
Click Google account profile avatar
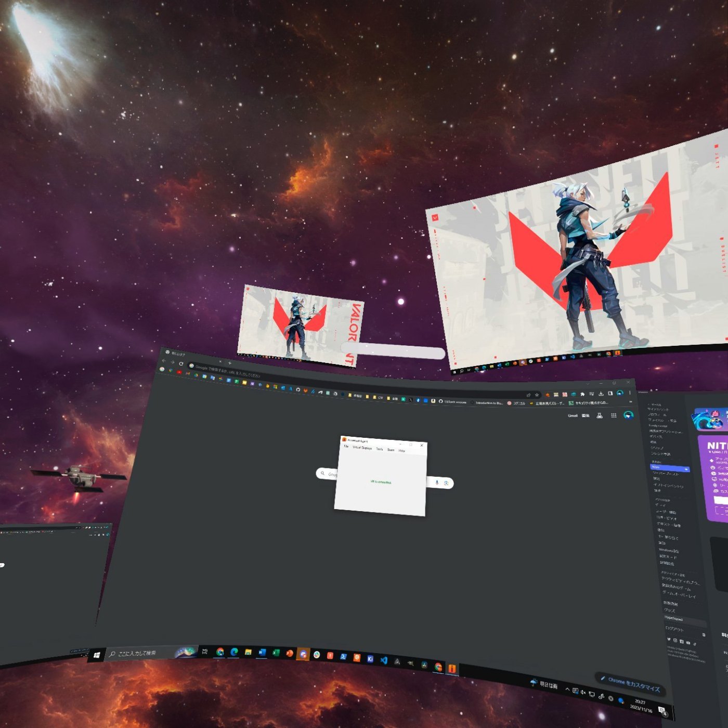(629, 414)
